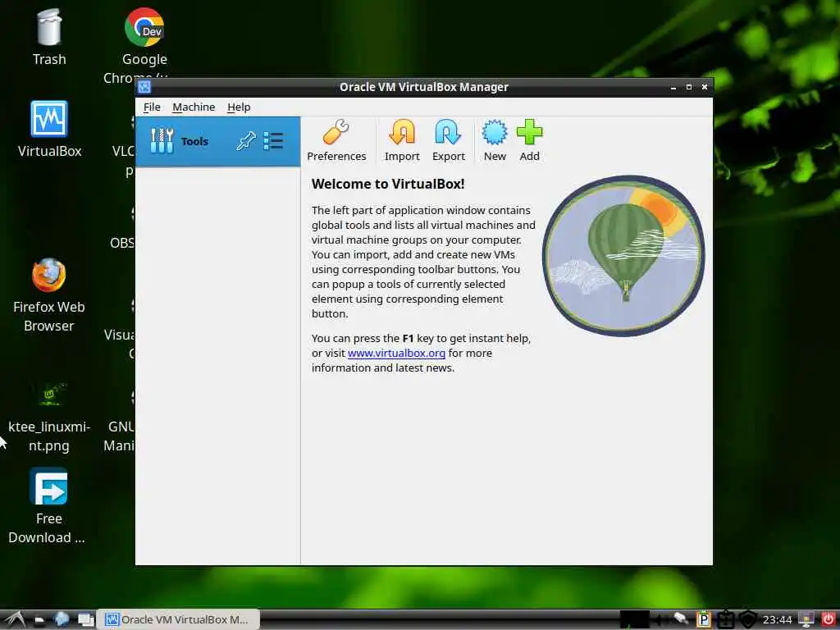Screen dimensions: 840x630
Task: Maximize the VirtualBox Manager window
Action: pos(689,87)
